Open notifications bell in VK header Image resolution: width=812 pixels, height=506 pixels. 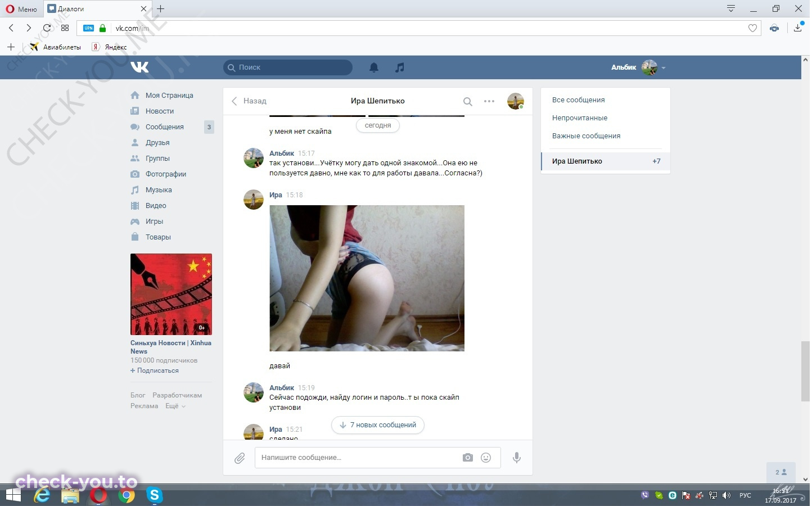[374, 67]
